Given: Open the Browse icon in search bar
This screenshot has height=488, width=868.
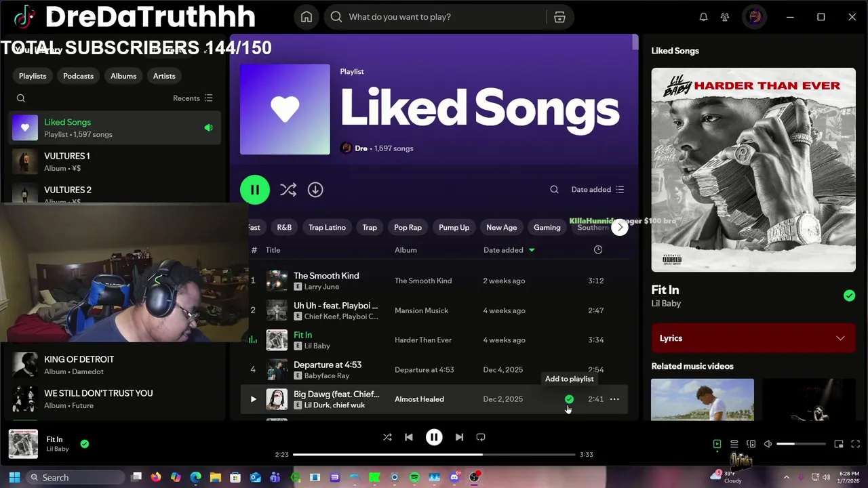Looking at the screenshot, I should coord(559,17).
